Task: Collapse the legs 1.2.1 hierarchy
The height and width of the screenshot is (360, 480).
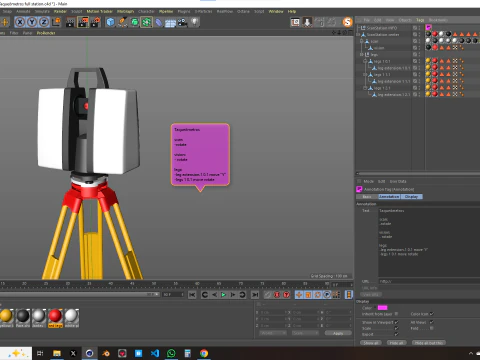Action: [365, 88]
